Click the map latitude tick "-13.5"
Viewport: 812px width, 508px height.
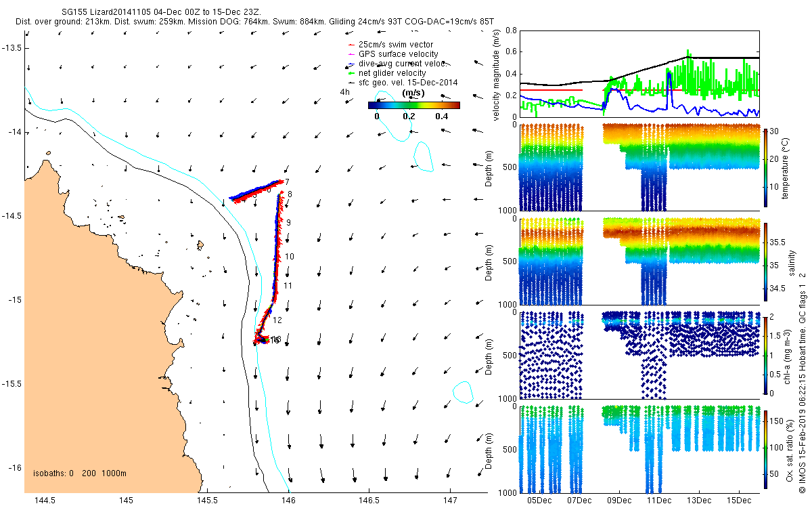coord(12,48)
